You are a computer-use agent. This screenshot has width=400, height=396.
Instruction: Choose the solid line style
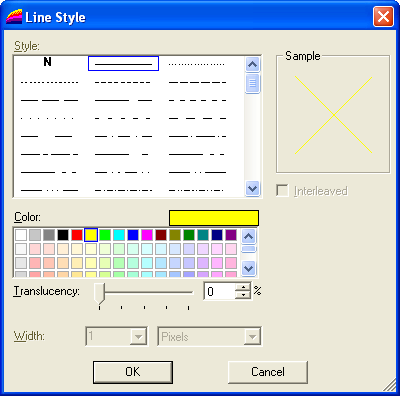pos(123,64)
